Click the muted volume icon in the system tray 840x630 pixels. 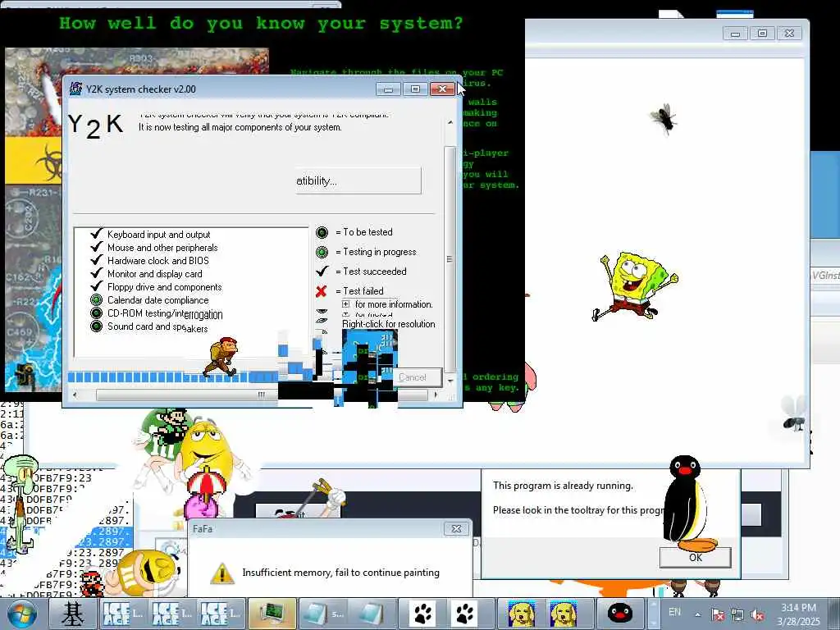(757, 614)
